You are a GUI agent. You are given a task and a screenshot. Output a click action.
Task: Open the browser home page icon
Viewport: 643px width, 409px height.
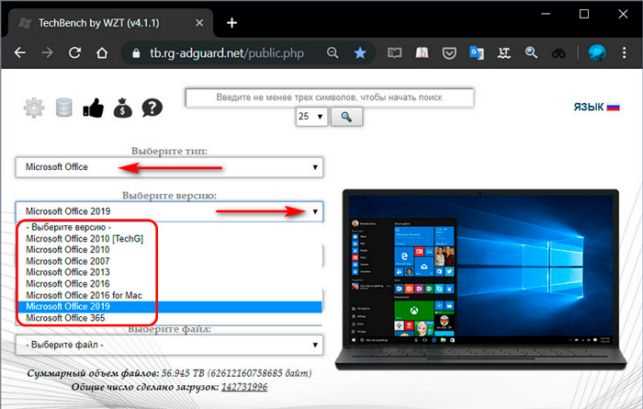pos(102,53)
